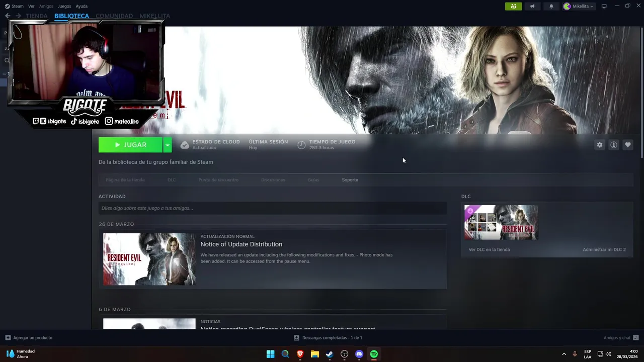The width and height of the screenshot is (644, 362).
Task: Open Discord from taskbar
Action: pyautogui.click(x=359, y=354)
